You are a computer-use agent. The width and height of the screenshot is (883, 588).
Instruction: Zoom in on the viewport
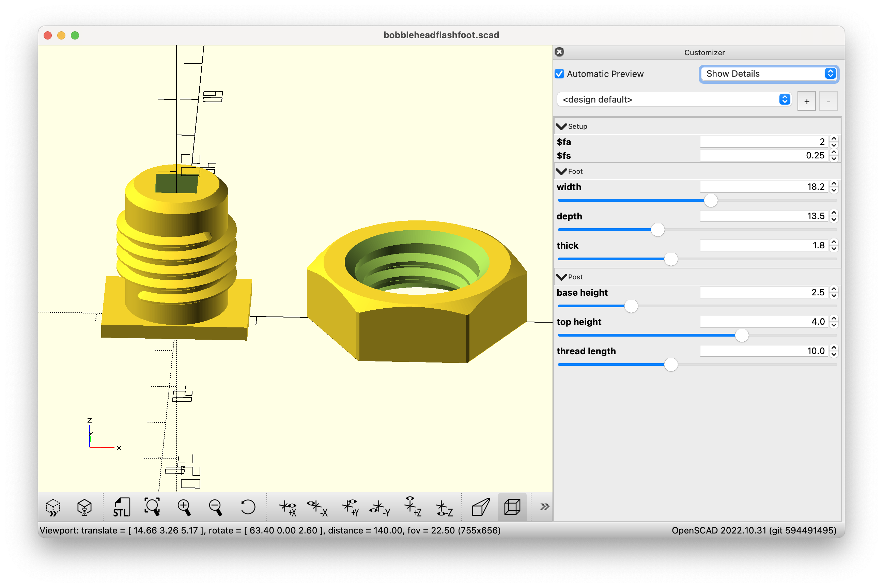[184, 507]
